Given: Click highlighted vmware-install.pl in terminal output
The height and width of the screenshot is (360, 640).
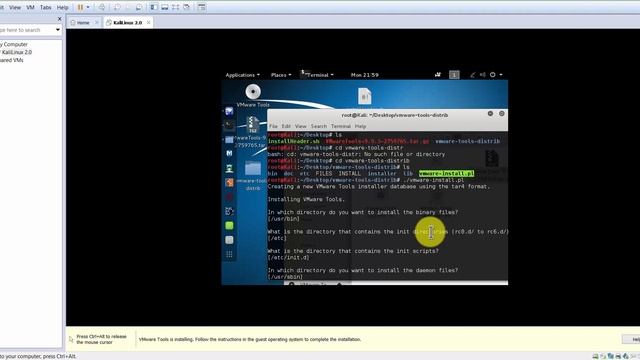Looking at the screenshot, I should pyautogui.click(x=446, y=173).
